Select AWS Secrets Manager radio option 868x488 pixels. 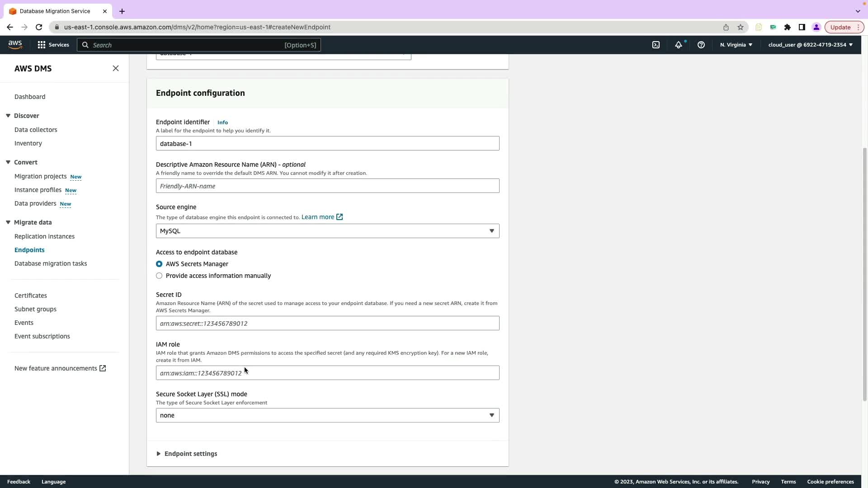tap(159, 264)
